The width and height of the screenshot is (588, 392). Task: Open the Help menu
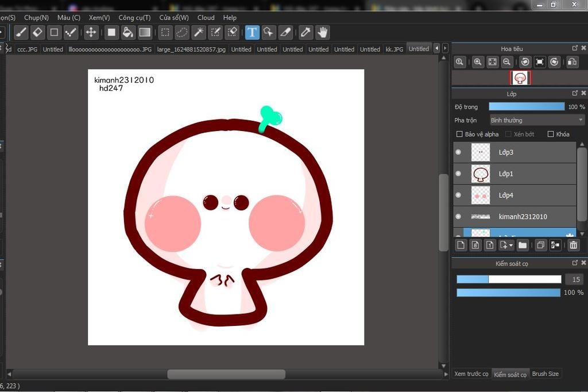coord(230,18)
